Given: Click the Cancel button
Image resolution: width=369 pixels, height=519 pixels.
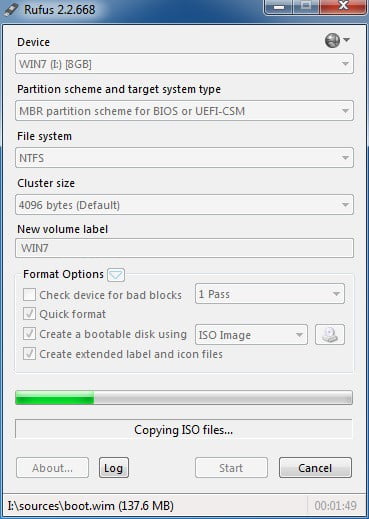Looking at the screenshot, I should point(315,468).
